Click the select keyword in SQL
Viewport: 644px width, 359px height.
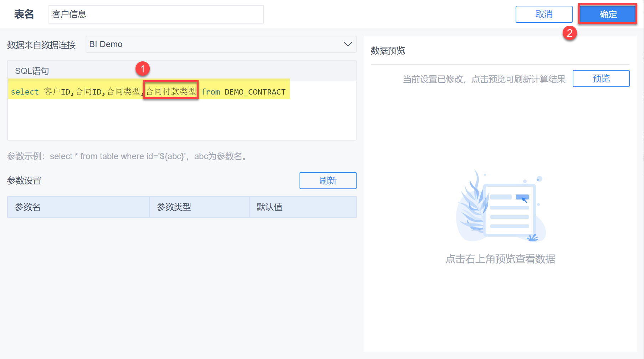(25, 92)
